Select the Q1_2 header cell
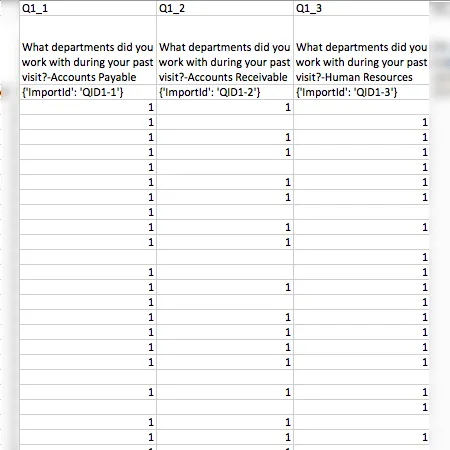Screen dimensions: 450x450 225,8
